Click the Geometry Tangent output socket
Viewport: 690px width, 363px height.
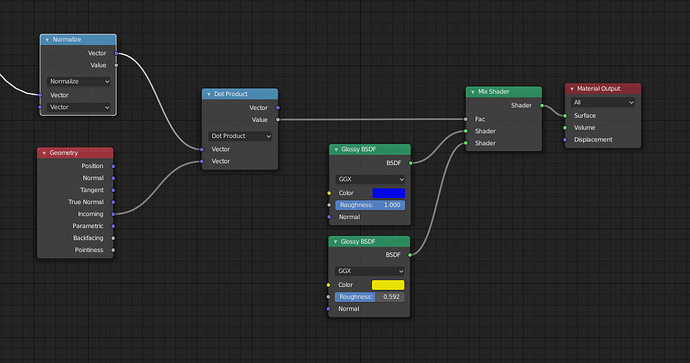click(113, 190)
